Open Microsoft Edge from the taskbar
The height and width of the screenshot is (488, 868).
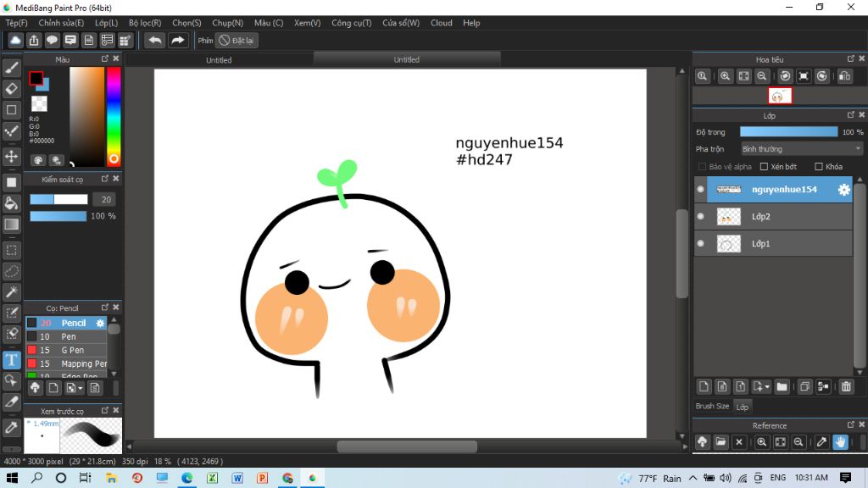pyautogui.click(x=187, y=478)
